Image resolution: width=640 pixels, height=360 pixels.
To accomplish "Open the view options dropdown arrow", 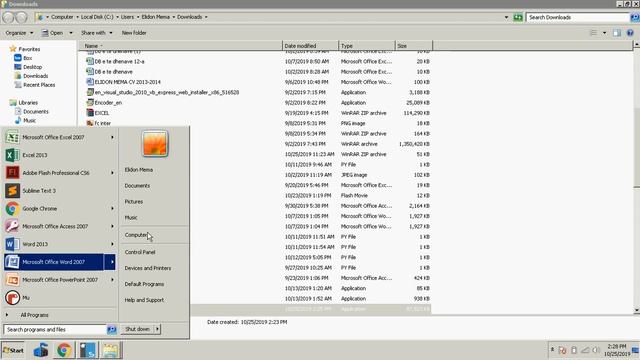I will pos(604,33).
